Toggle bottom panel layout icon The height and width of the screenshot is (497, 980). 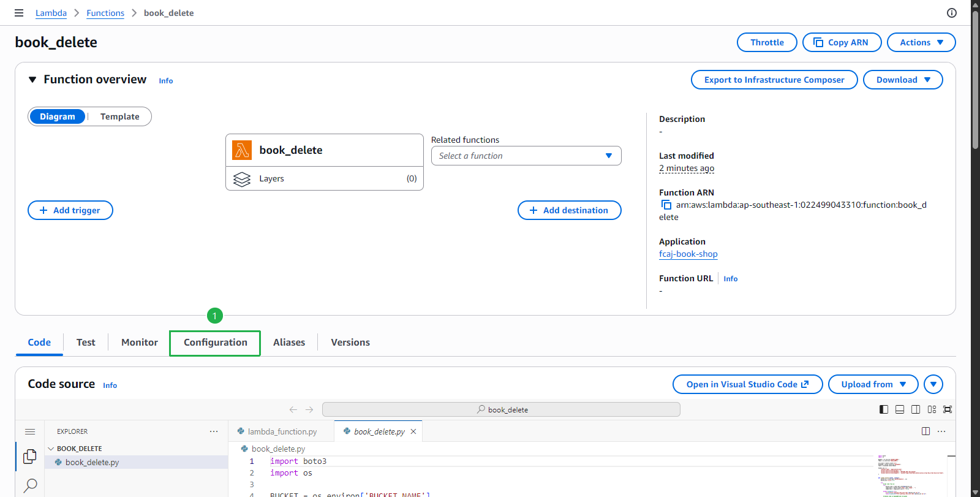click(900, 409)
